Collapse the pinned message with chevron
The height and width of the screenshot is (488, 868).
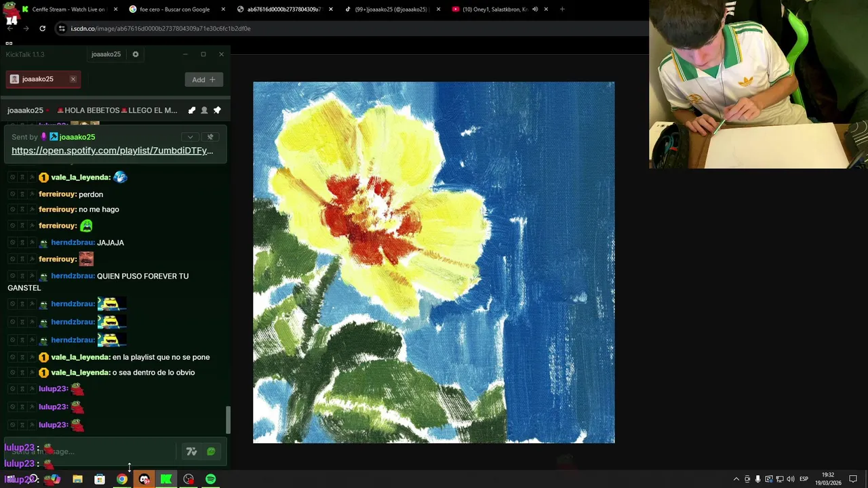click(x=190, y=137)
